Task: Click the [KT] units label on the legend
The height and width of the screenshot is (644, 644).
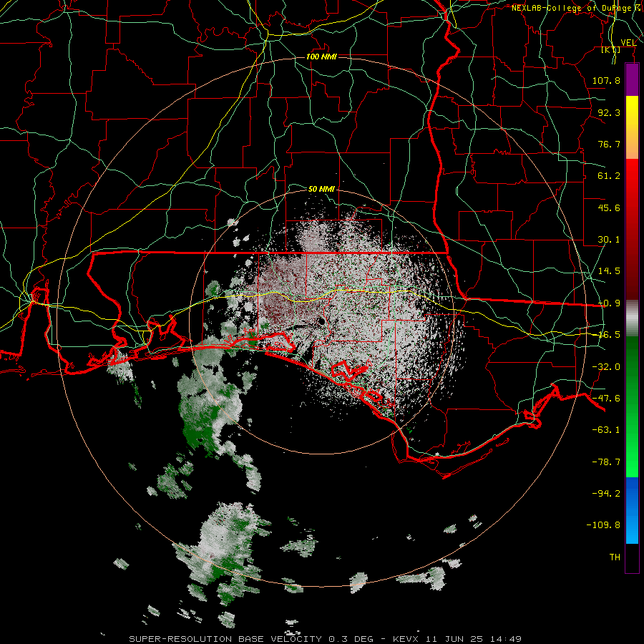Action: click(611, 49)
